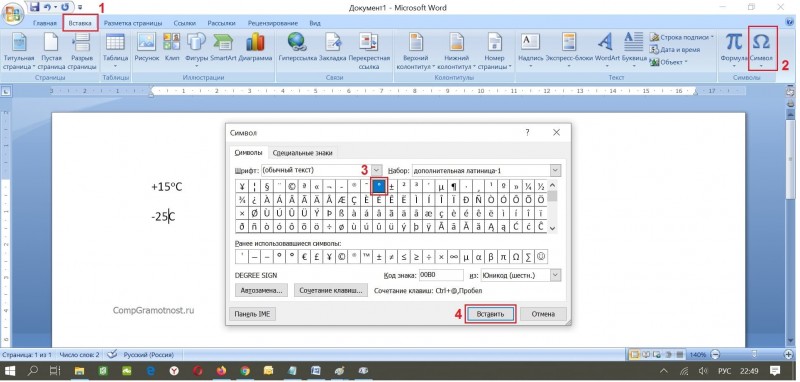This screenshot has width=800, height=382.
Task: Insert a Пустая страница blank page
Action: 51,52
